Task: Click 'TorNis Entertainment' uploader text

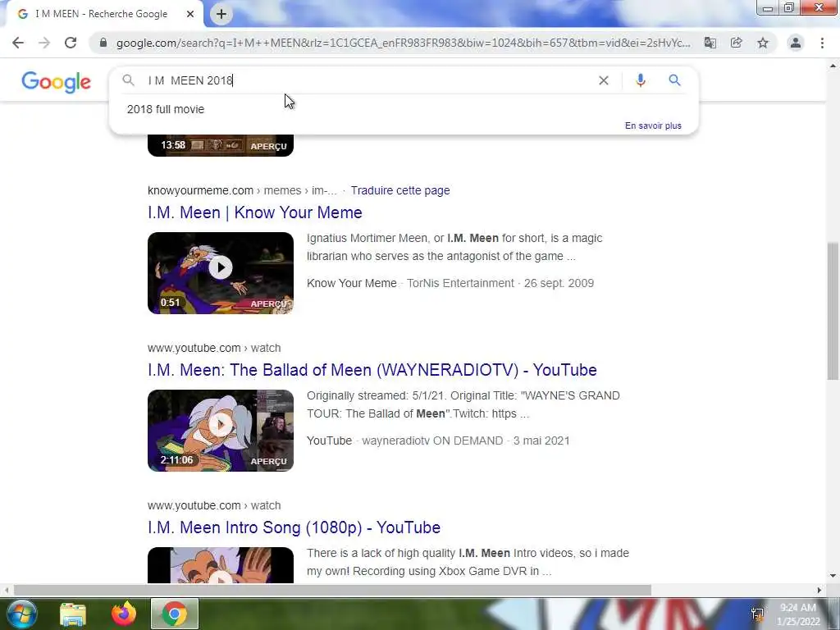Action: (x=460, y=283)
